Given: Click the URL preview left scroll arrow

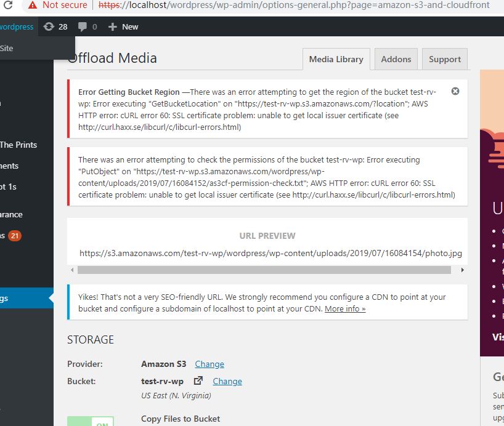Looking at the screenshot, I should [x=72, y=270].
